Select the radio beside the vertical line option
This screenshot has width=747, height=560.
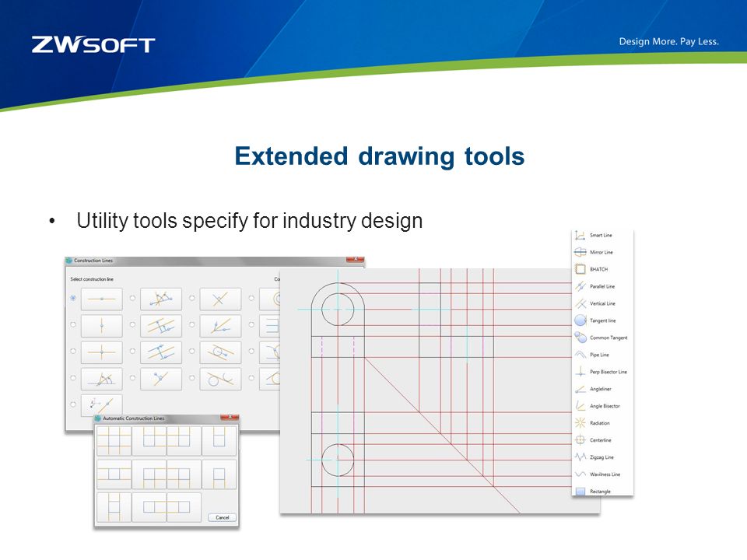click(x=73, y=324)
